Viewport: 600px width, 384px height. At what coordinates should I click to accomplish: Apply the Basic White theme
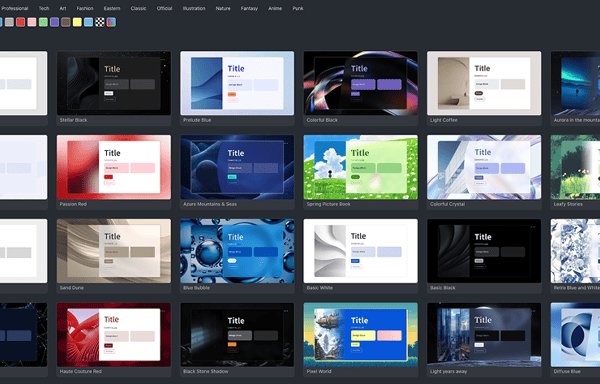[360, 256]
